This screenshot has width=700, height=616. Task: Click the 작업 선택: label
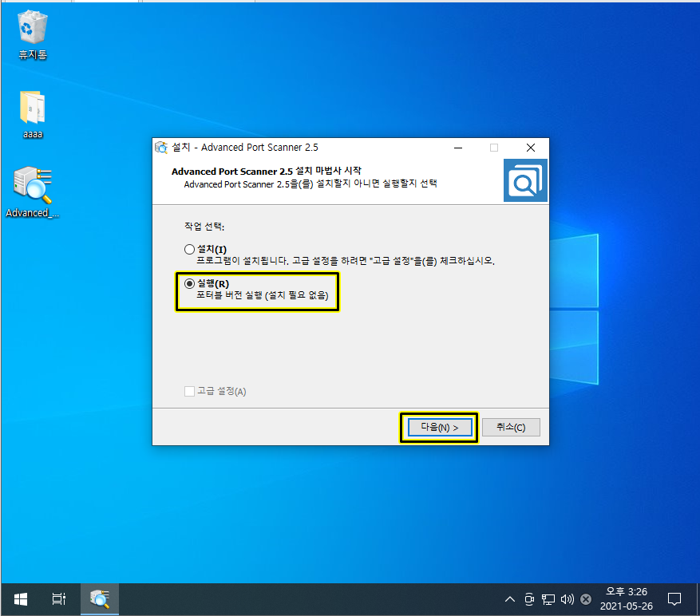(204, 227)
